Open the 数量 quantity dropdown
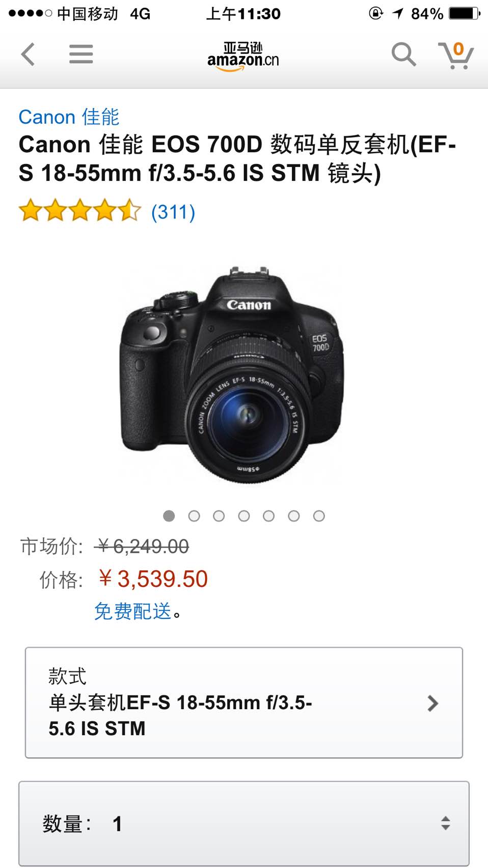 [244, 823]
